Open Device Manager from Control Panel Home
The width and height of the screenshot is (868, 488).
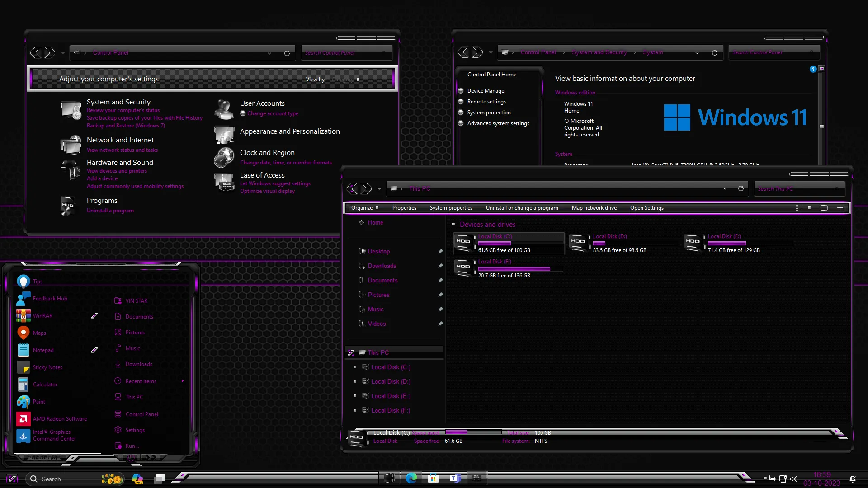click(486, 90)
